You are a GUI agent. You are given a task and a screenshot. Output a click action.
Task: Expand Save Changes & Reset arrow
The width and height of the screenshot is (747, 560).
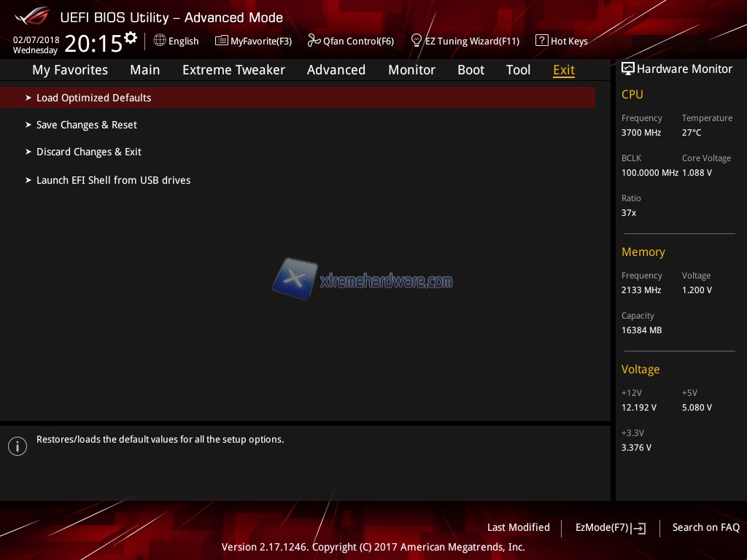click(x=28, y=125)
